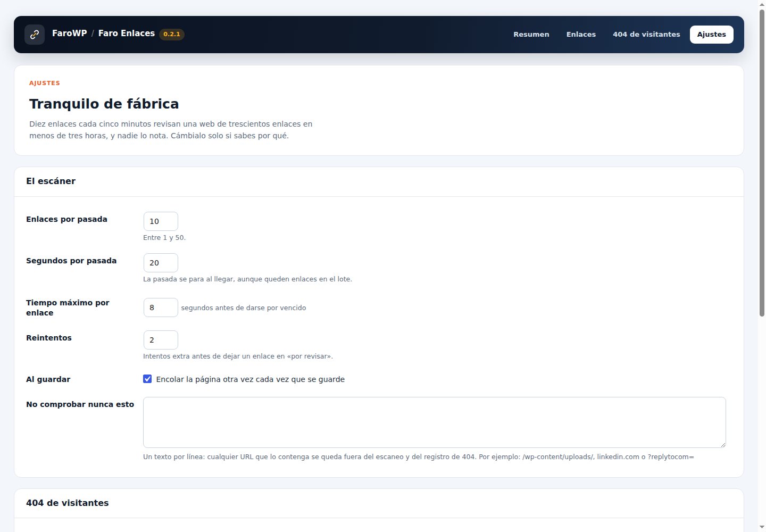Click the Tranquilo de fábrica heading

[x=104, y=104]
